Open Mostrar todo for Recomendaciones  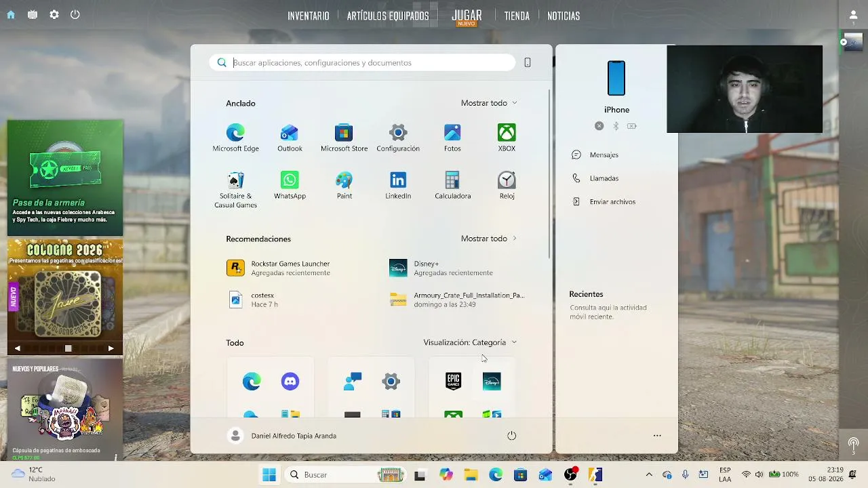click(x=489, y=239)
